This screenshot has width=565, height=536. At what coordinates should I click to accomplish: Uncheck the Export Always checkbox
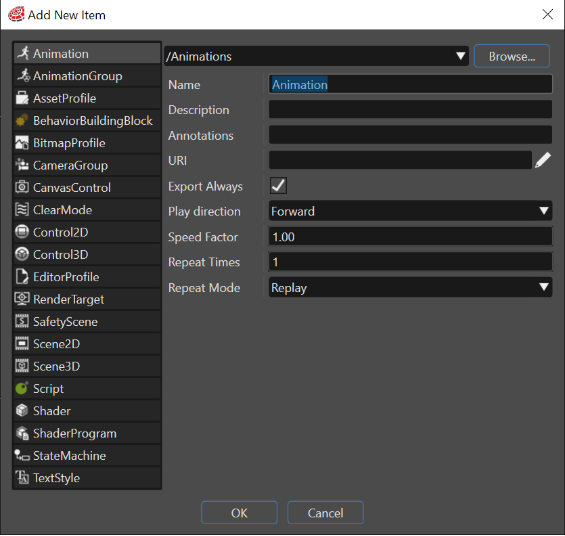278,186
